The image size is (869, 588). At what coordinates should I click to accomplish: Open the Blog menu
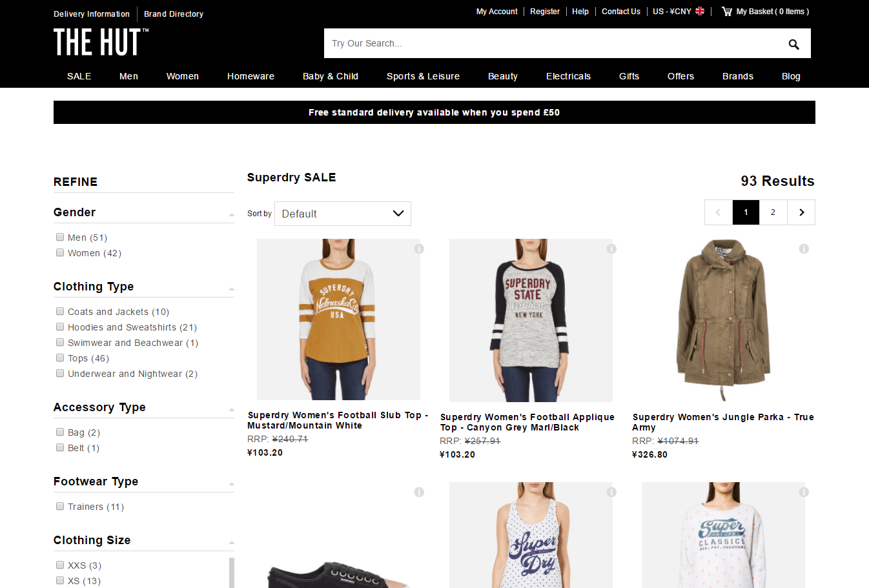click(x=791, y=76)
